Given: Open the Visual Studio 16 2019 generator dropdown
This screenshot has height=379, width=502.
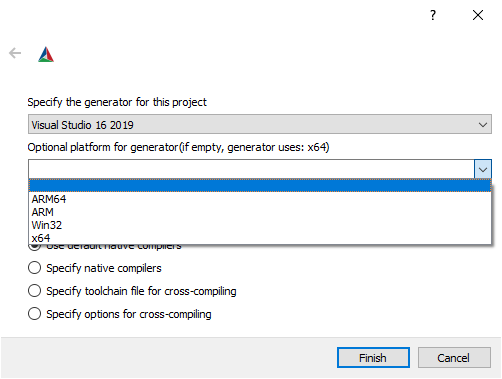Looking at the screenshot, I should [x=260, y=124].
